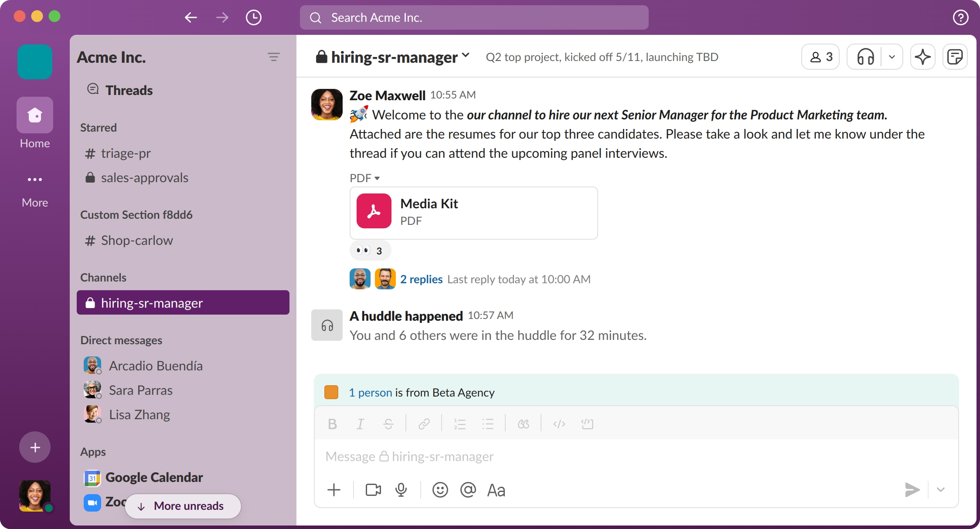This screenshot has width=980, height=529.
Task: Open the direct message with Lisa Zhang
Action: [x=183, y=414]
